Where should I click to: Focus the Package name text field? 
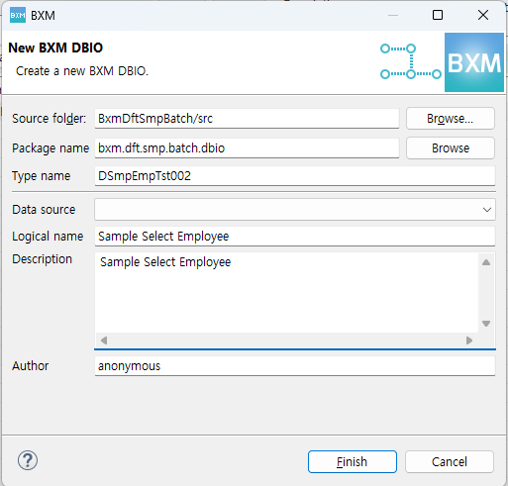coord(247,148)
